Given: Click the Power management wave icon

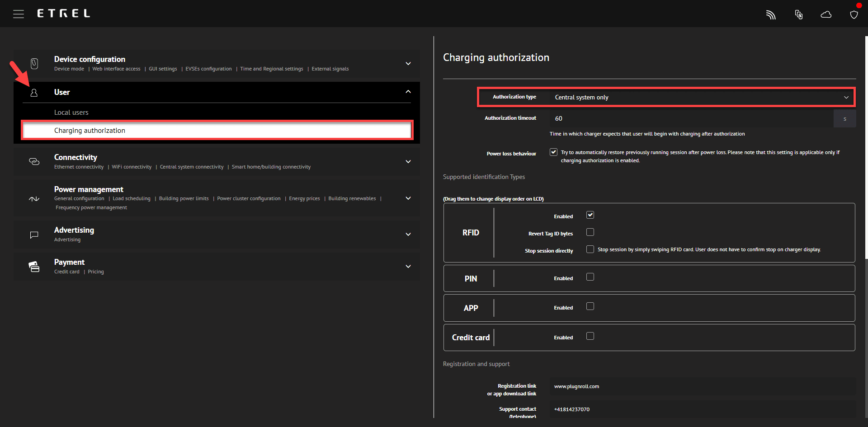Looking at the screenshot, I should click(x=34, y=199).
